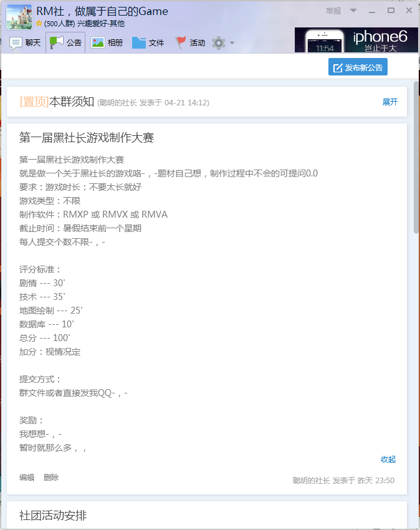Click the 聪明的社长 发表于 昨天 23:50 footer
420x530 pixels.
(x=343, y=480)
